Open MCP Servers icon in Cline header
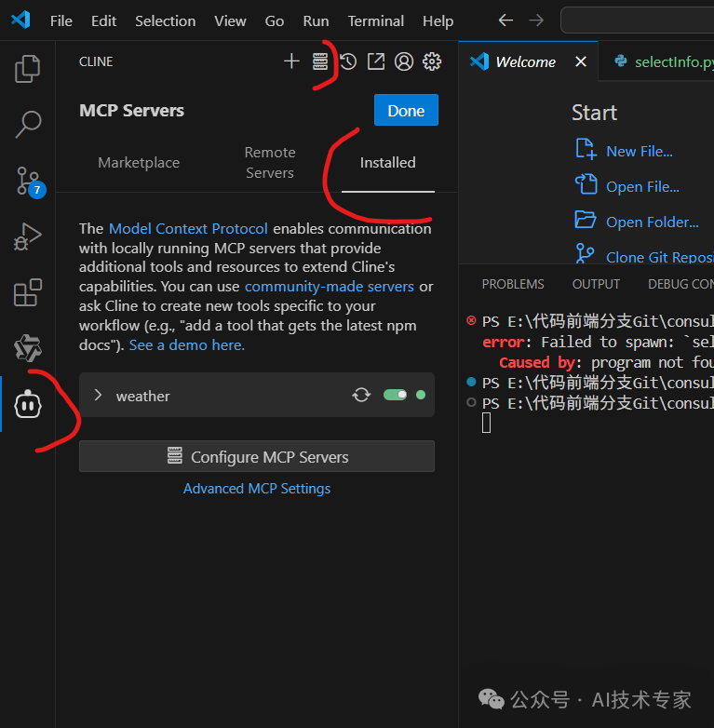This screenshot has width=714, height=728. 320,61
